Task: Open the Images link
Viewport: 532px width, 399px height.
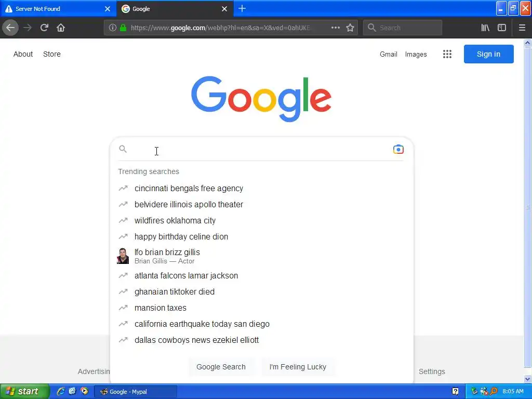Action: [x=416, y=54]
